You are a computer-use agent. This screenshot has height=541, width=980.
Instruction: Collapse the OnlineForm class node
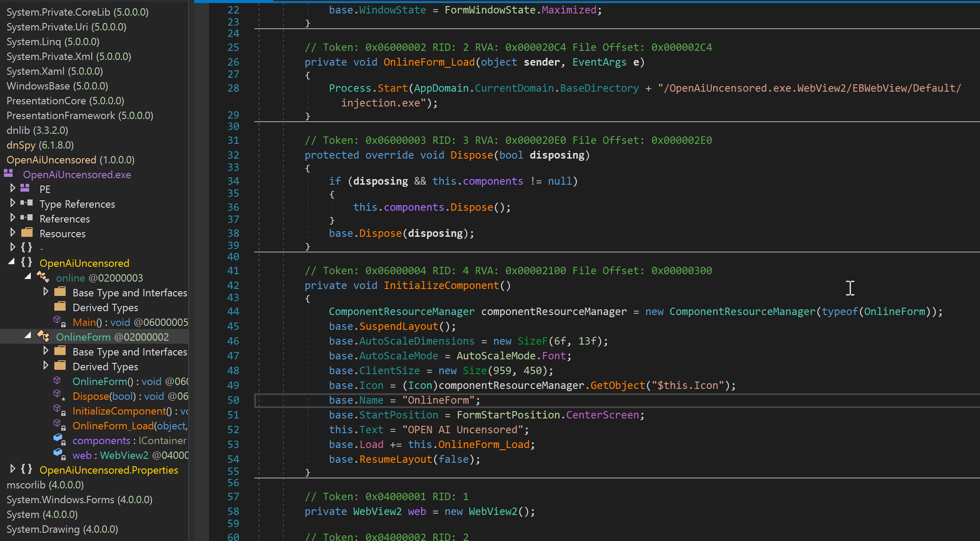pyautogui.click(x=28, y=335)
